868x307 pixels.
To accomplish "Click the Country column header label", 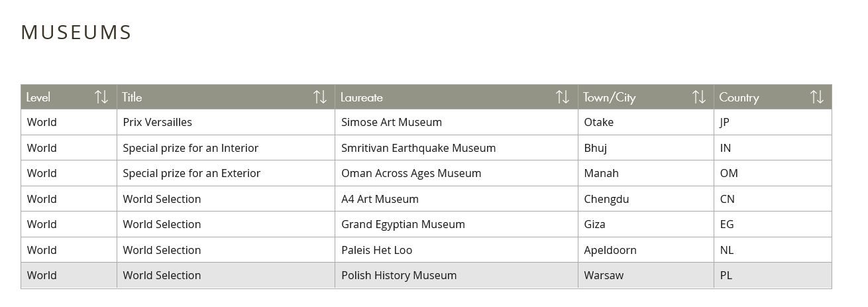I will pyautogui.click(x=739, y=97).
